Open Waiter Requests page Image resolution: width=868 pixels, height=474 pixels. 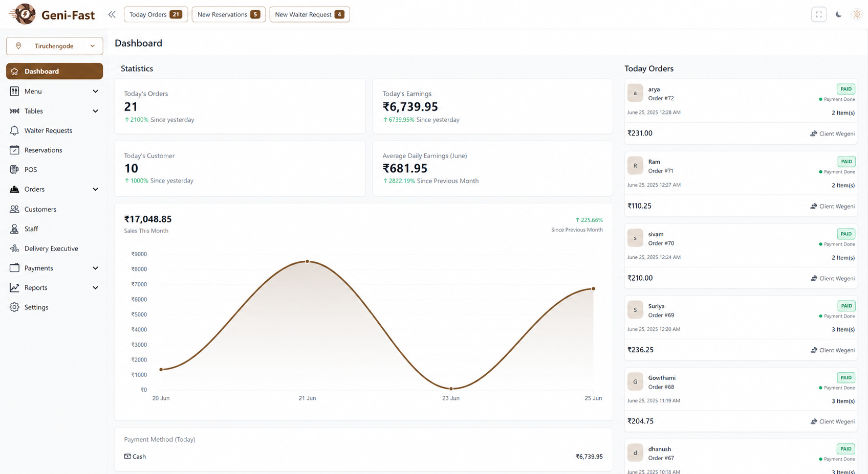coord(48,130)
